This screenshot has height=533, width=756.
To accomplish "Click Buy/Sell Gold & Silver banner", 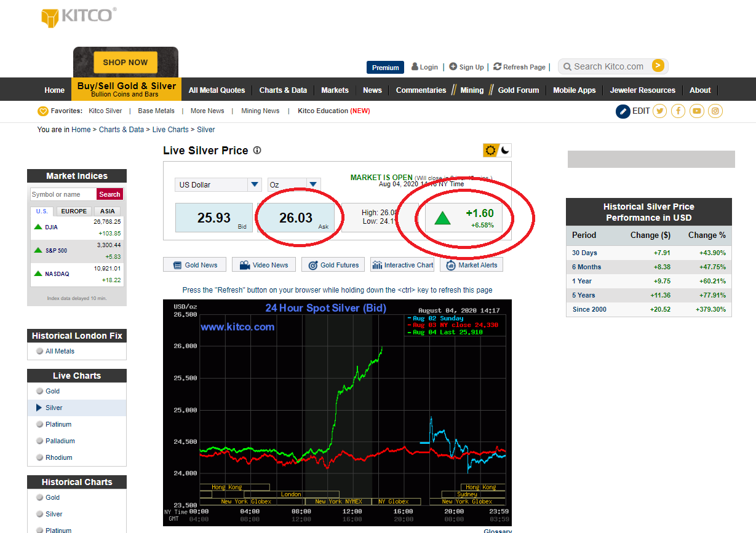I will pos(126,89).
